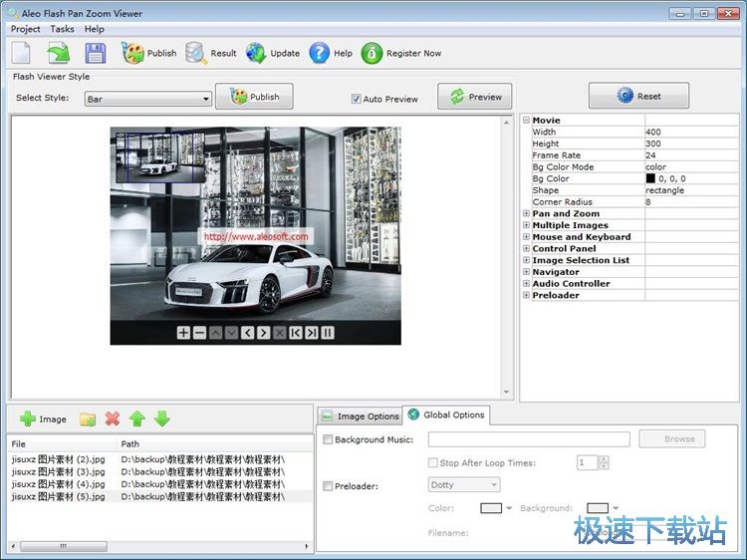Expand the Navigator property group

pos(526,272)
